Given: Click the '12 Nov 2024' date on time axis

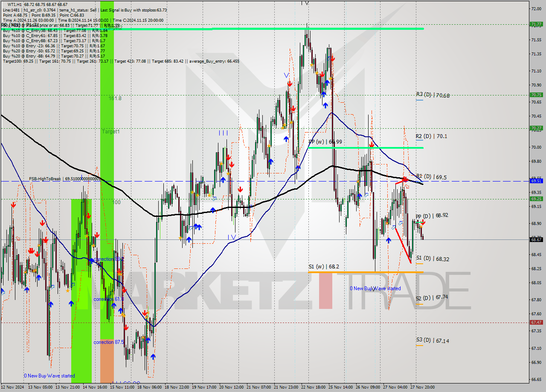Looking at the screenshot, I should [x=13, y=387].
